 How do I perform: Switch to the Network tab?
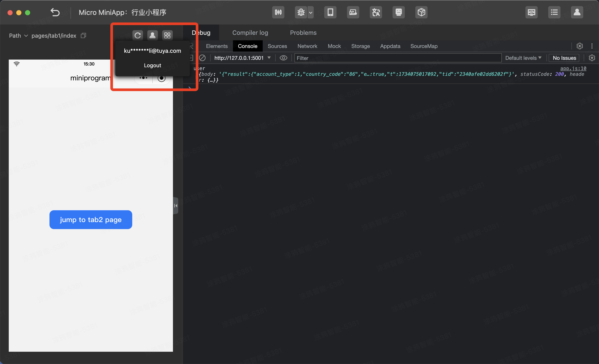[307, 46]
